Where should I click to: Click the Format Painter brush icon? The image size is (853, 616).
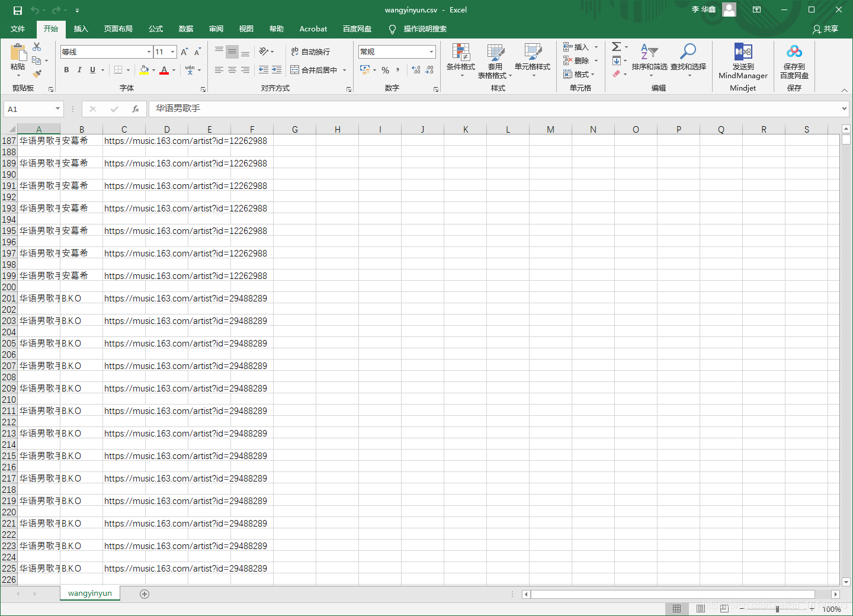(37, 74)
